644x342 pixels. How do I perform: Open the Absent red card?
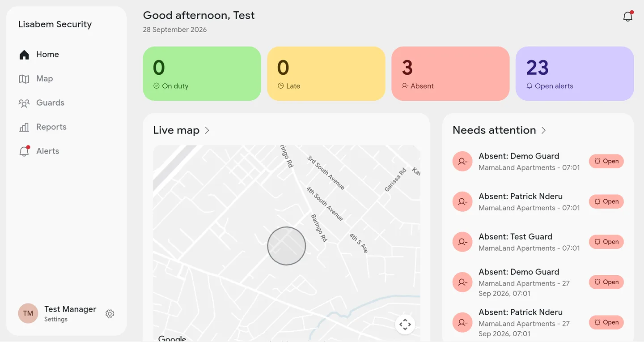(x=450, y=73)
